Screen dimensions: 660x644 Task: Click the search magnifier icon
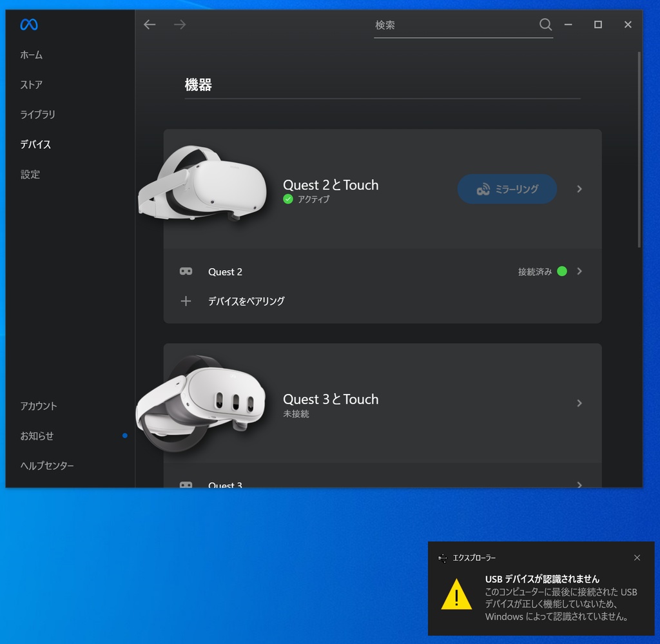[x=545, y=24]
